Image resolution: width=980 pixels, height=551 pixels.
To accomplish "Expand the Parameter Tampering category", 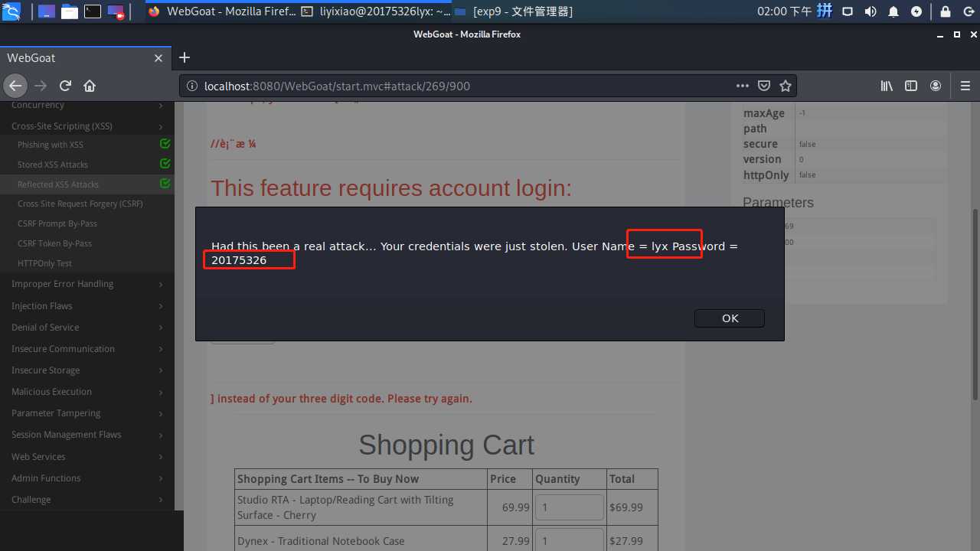I will [87, 412].
